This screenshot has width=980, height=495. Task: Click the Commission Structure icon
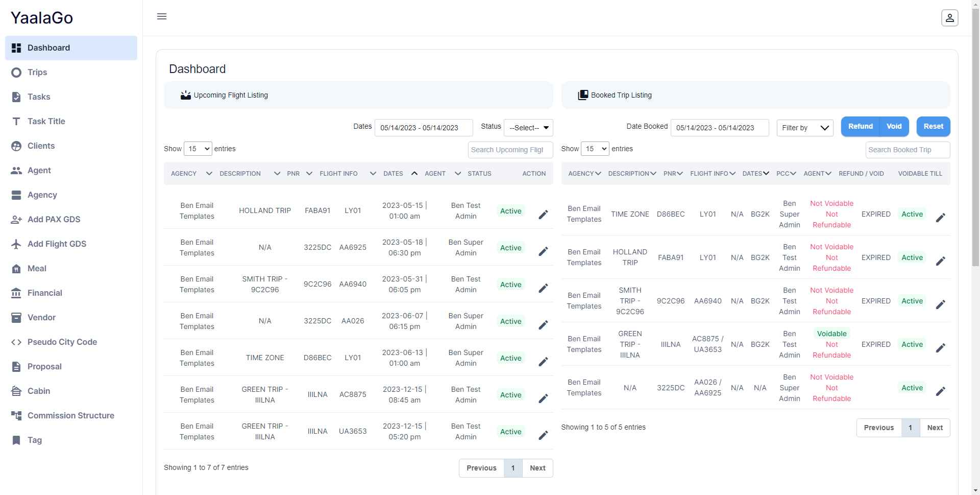pyautogui.click(x=16, y=416)
